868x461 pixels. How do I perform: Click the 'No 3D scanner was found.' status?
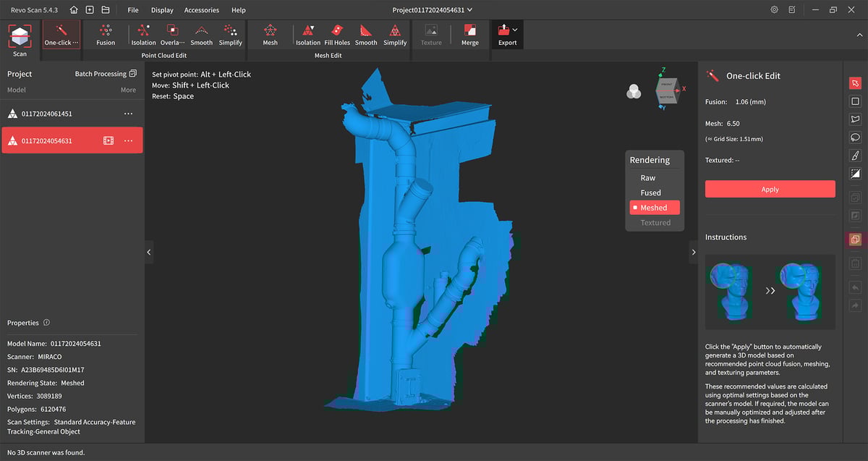pos(46,452)
